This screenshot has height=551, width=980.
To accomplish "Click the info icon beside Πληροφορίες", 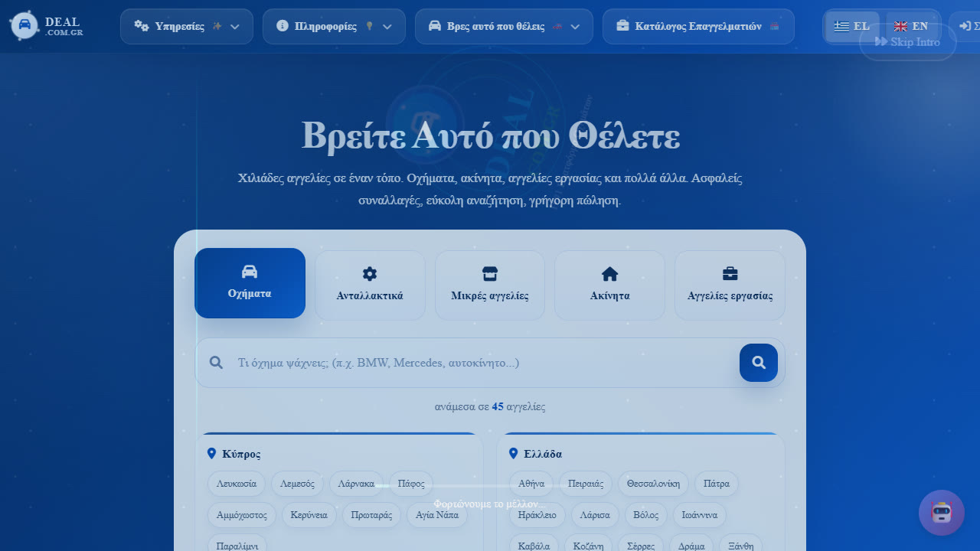I will click(x=283, y=26).
